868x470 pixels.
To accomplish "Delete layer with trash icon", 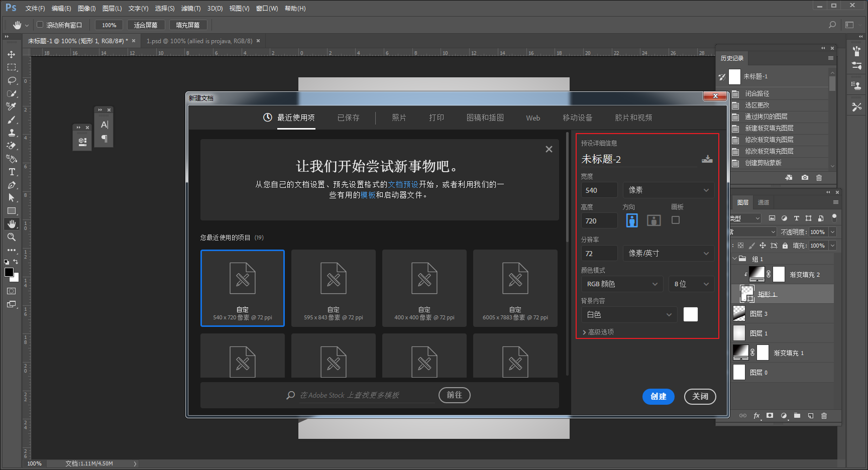I will (x=824, y=416).
